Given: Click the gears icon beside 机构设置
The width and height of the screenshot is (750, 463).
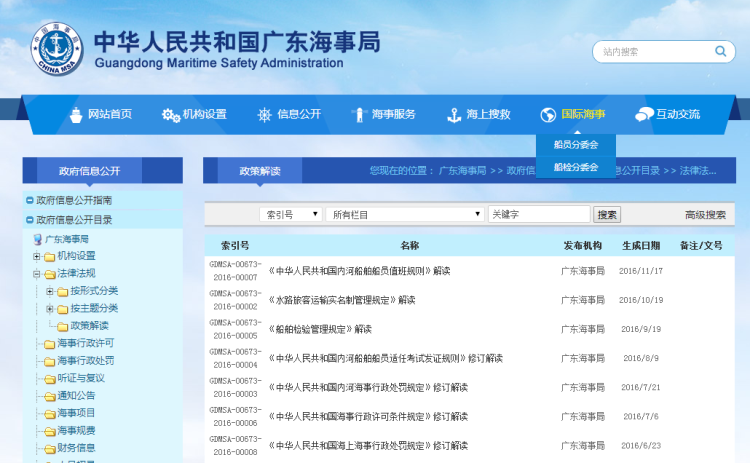Looking at the screenshot, I should (170, 114).
